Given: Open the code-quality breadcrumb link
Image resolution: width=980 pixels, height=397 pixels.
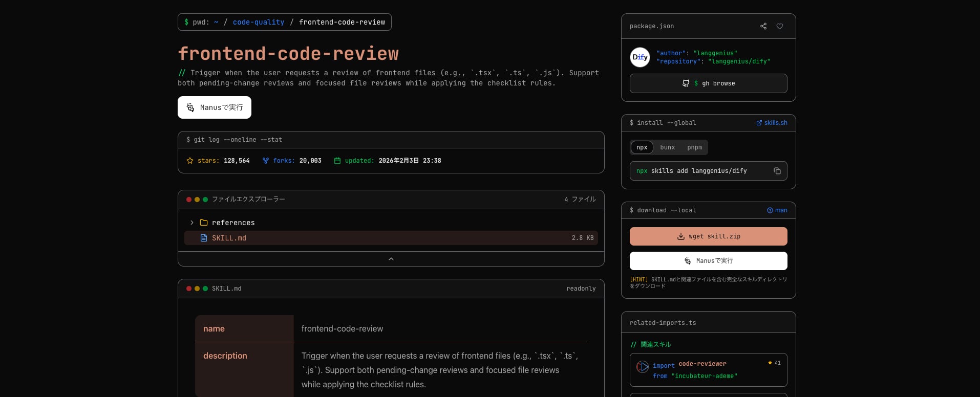Looking at the screenshot, I should 258,23.
